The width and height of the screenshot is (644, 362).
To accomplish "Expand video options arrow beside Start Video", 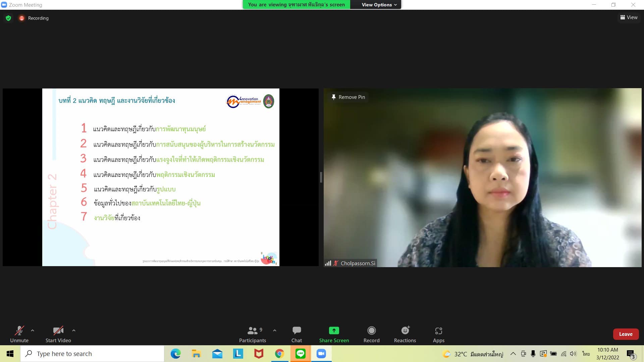I will click(74, 330).
